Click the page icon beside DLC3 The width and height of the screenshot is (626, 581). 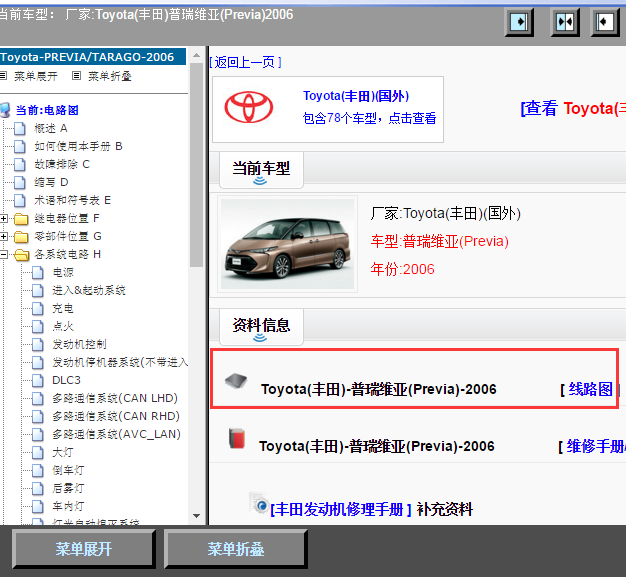[x=38, y=381]
